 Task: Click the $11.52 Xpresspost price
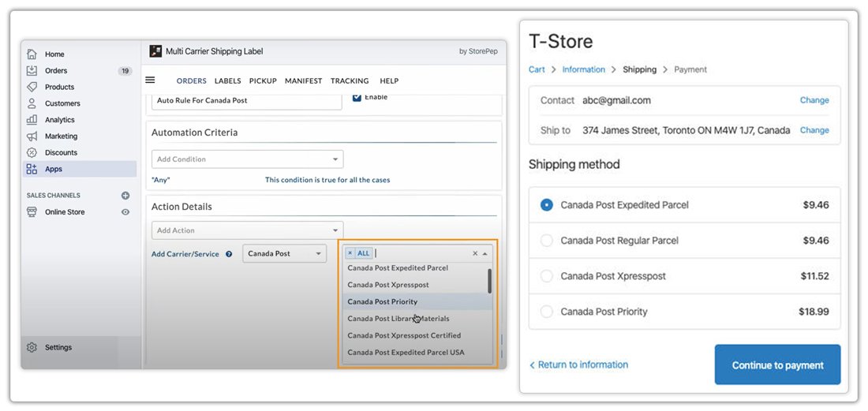pos(814,276)
